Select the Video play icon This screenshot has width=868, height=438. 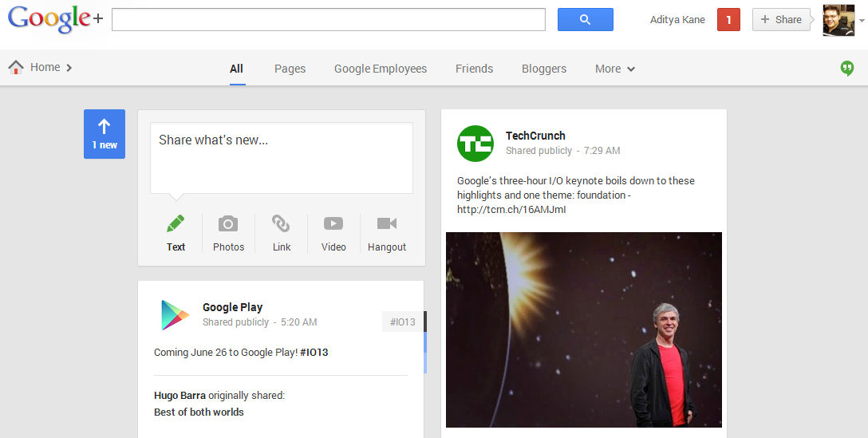coord(333,223)
